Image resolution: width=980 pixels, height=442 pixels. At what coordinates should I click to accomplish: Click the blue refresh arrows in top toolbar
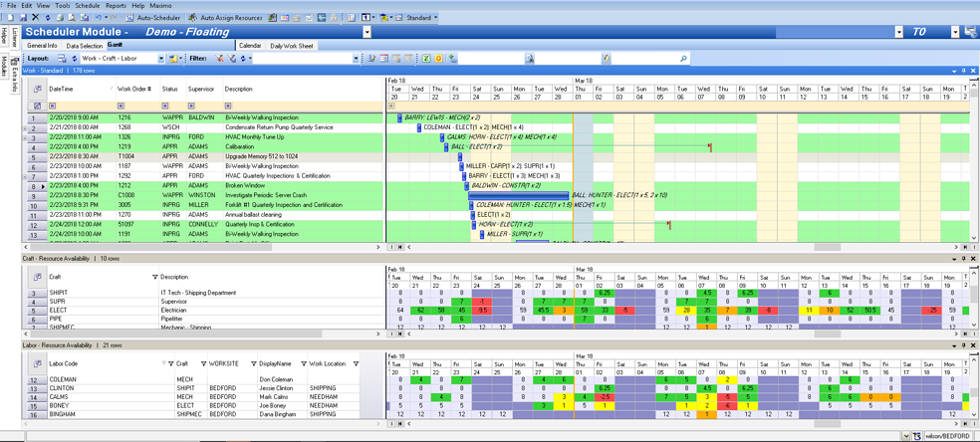coord(48,18)
